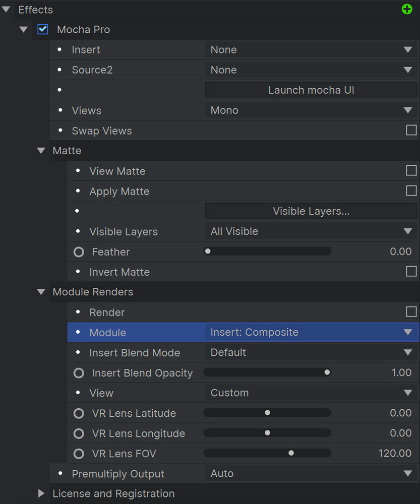Image resolution: width=420 pixels, height=504 pixels.
Task: Click the VR Lens Latitude slider handle
Action: click(x=267, y=413)
